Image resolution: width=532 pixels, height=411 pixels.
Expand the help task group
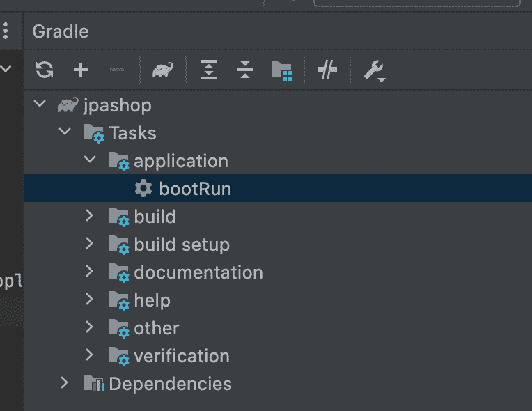[x=90, y=299]
